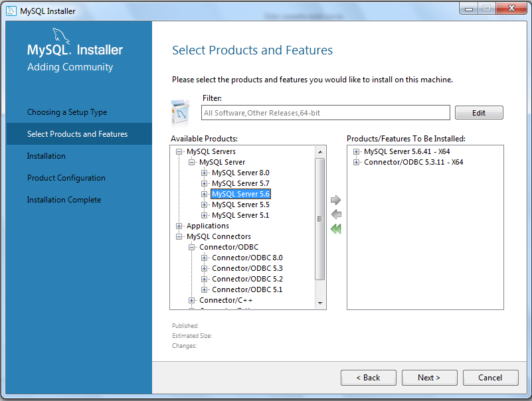The height and width of the screenshot is (401, 532).
Task: Select Connector/ODBC 5.1 in the tree
Action: (x=247, y=289)
